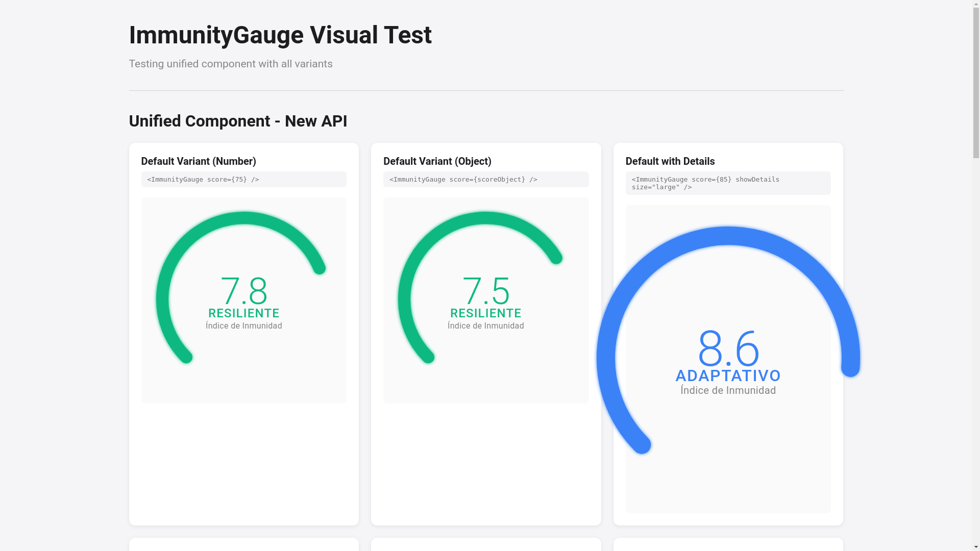Click the code snippet with score={scoreObject}
Image resolution: width=980 pixels, height=551 pixels.
coord(486,179)
